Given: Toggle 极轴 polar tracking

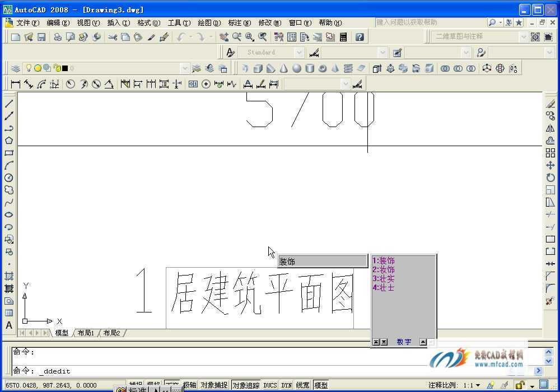Looking at the screenshot, I should point(190,385).
